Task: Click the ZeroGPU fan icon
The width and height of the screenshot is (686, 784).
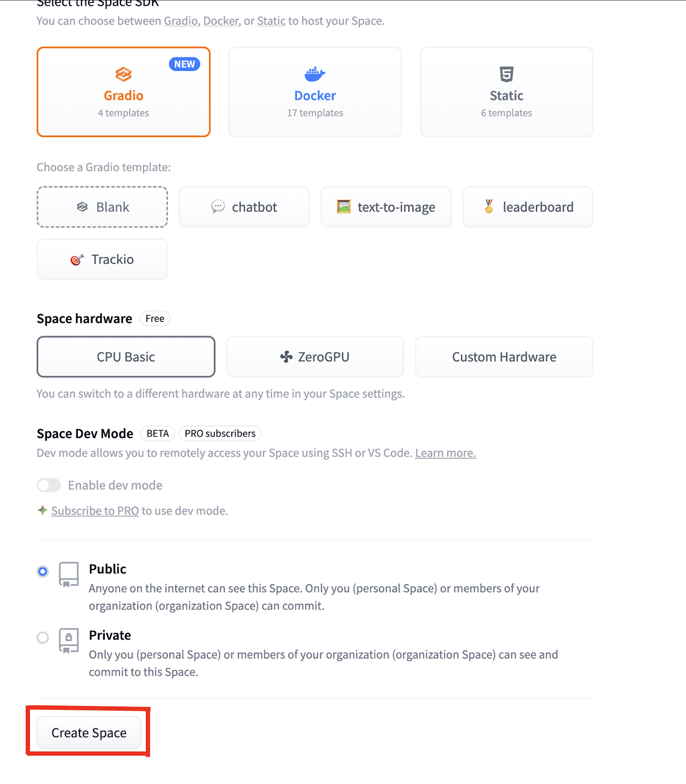Action: 286,357
